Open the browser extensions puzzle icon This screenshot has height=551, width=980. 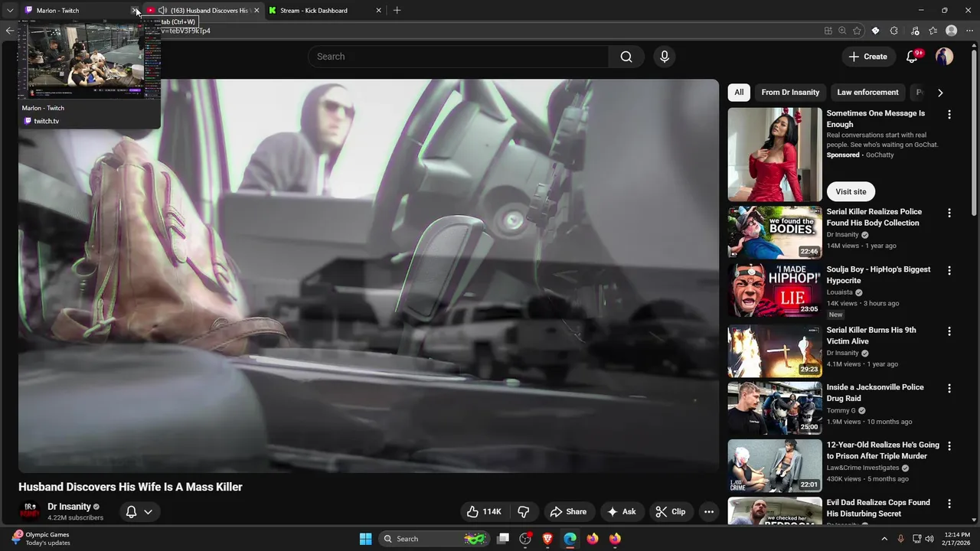pos(894,31)
